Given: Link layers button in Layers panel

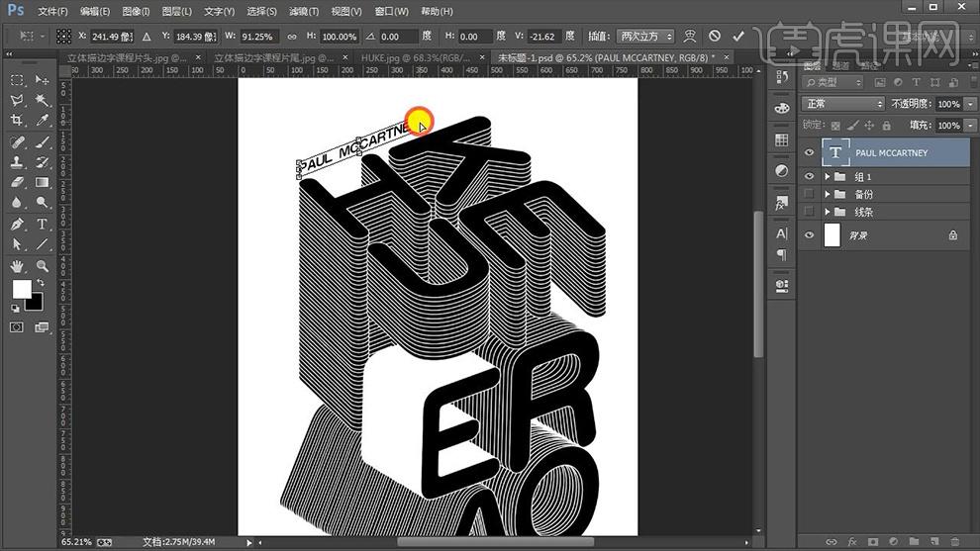Looking at the screenshot, I should click(832, 542).
